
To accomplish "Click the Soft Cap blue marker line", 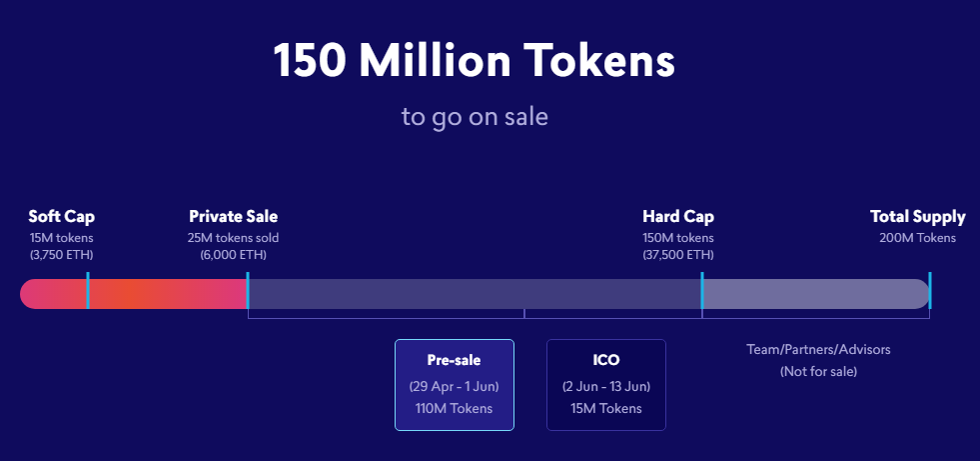I will coord(88,292).
